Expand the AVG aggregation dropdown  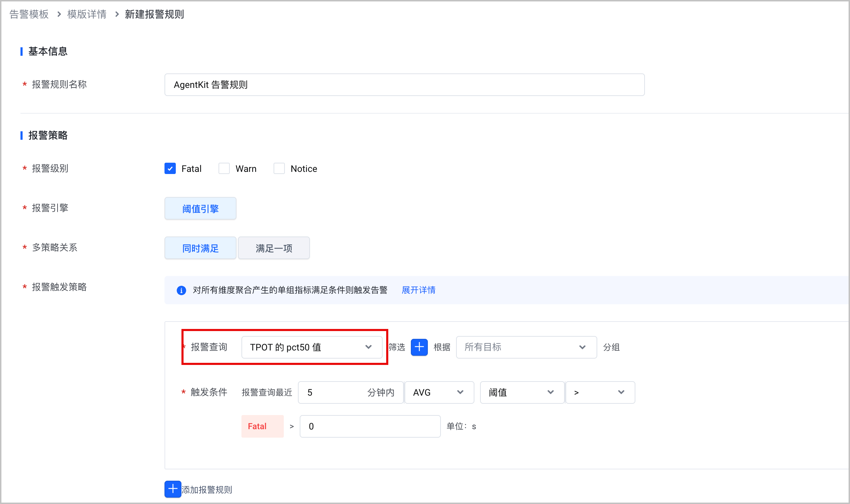439,392
